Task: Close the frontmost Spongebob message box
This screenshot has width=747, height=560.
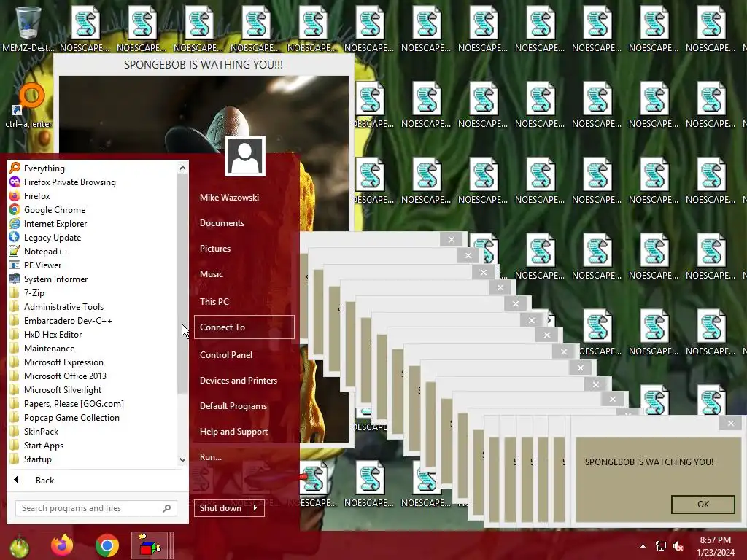Action: coord(730,423)
